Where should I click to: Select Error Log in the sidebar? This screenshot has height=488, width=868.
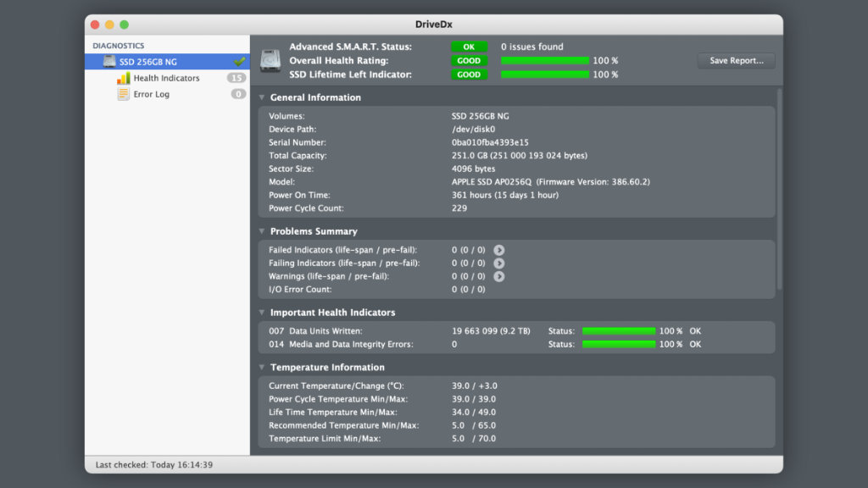151,94
